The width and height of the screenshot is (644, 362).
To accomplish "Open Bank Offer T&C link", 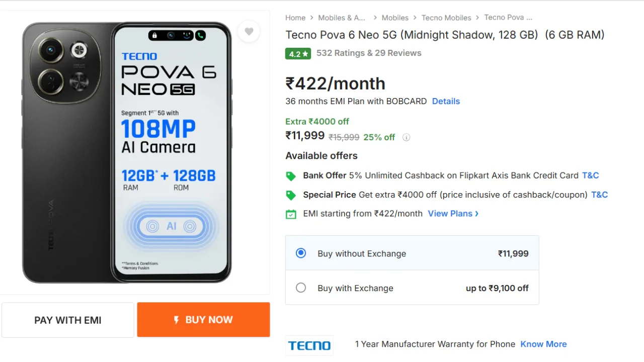I will (591, 175).
